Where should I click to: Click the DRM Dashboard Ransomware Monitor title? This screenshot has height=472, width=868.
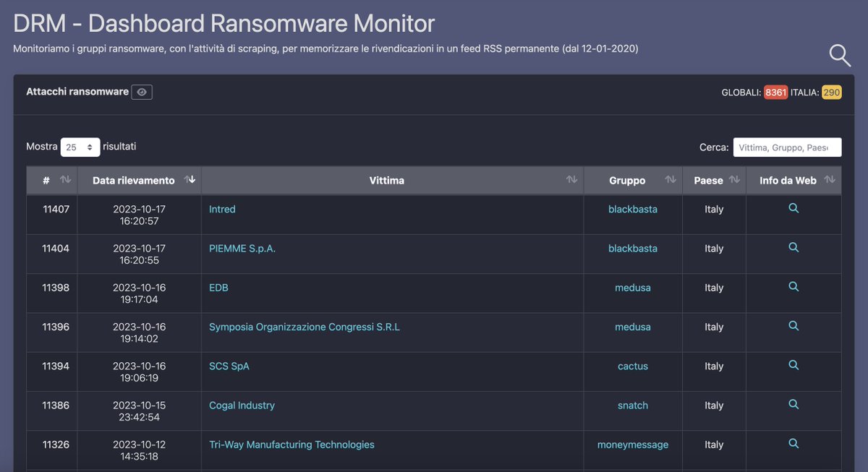[224, 23]
